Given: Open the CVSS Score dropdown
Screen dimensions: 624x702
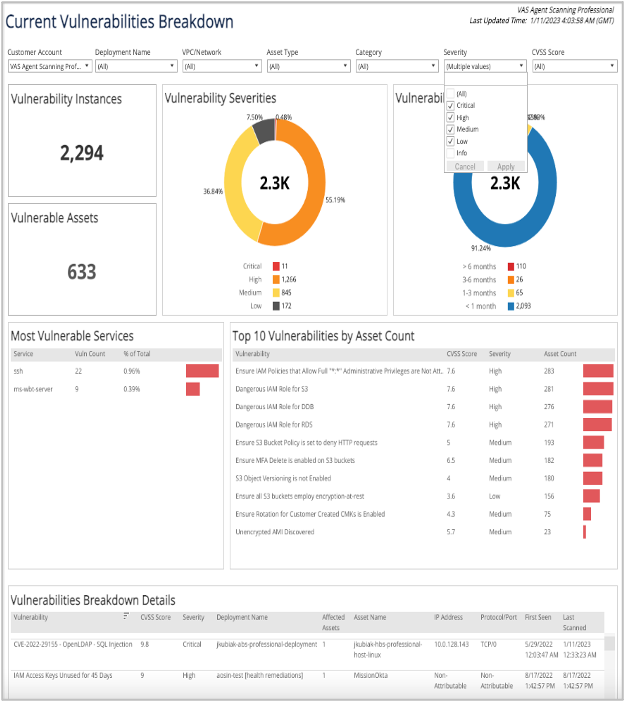Looking at the screenshot, I should 573,66.
